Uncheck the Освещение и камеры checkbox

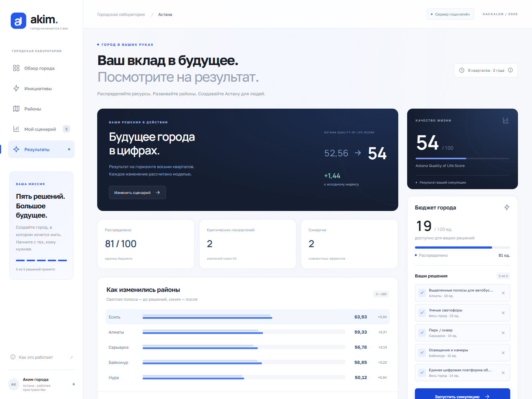[422, 353]
